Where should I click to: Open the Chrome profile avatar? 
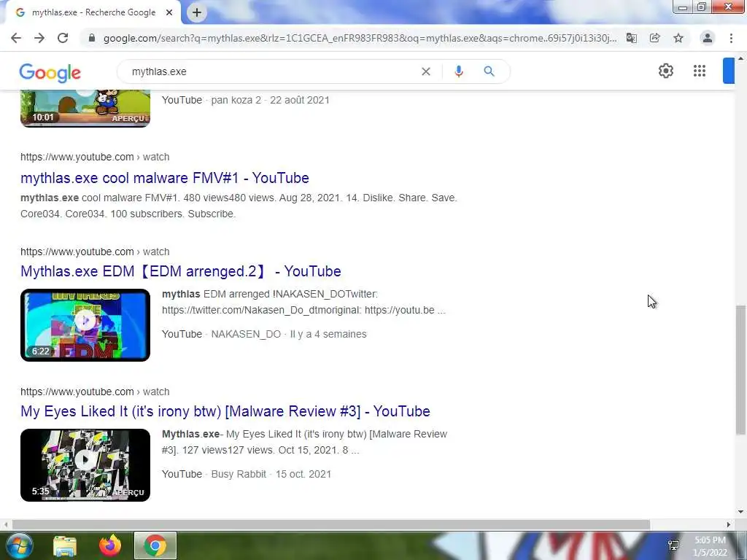[x=708, y=38]
